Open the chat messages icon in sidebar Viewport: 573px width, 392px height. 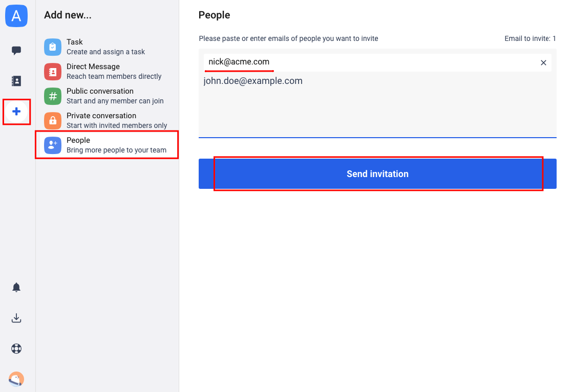coord(16,51)
